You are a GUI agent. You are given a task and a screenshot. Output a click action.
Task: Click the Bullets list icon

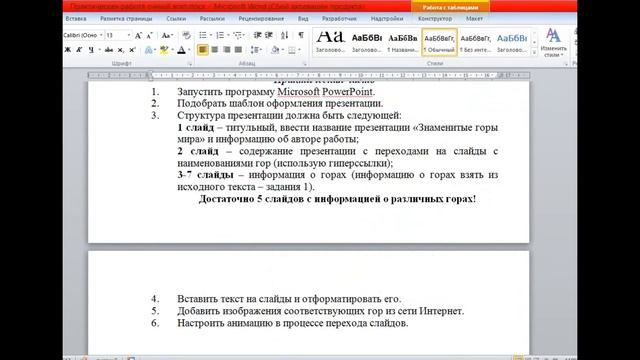coord(203,36)
